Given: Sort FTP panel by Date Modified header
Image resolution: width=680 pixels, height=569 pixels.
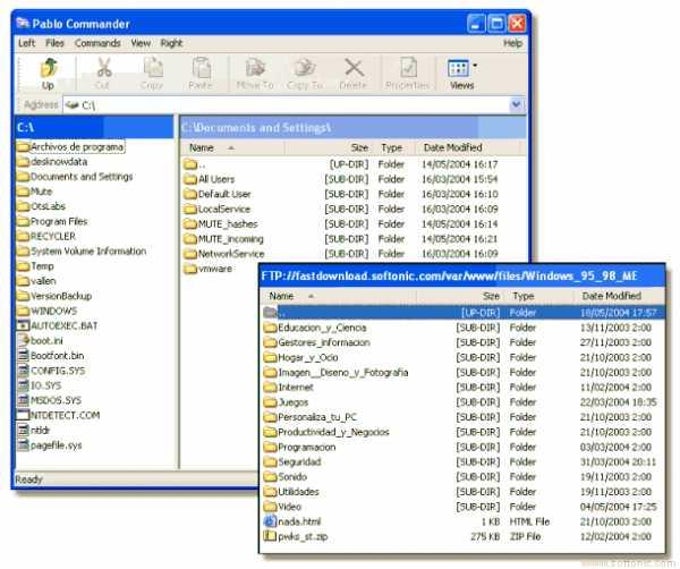Looking at the screenshot, I should click(x=618, y=297).
